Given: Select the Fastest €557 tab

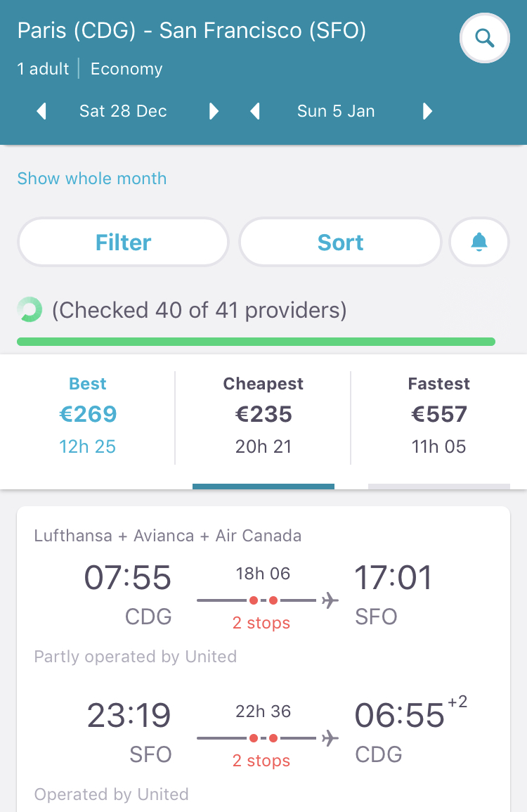Looking at the screenshot, I should coord(438,415).
